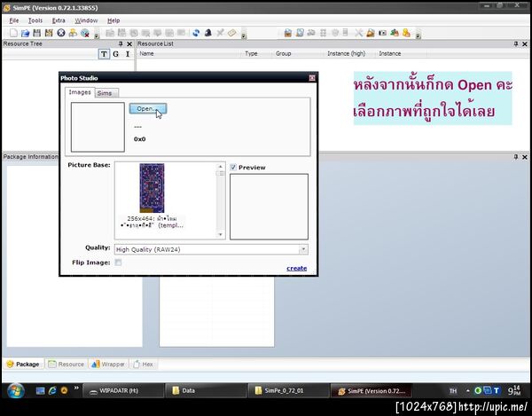Create a new package via toolbar icon

click(13, 33)
